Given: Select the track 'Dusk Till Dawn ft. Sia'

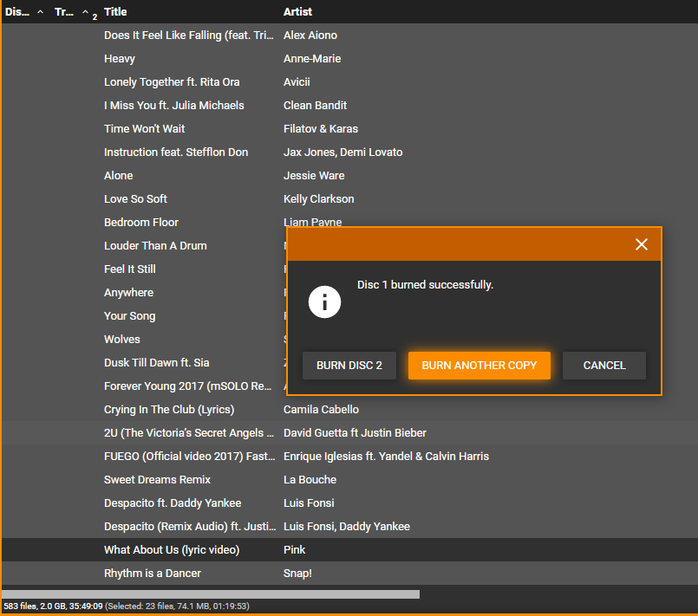Looking at the screenshot, I should (156, 363).
